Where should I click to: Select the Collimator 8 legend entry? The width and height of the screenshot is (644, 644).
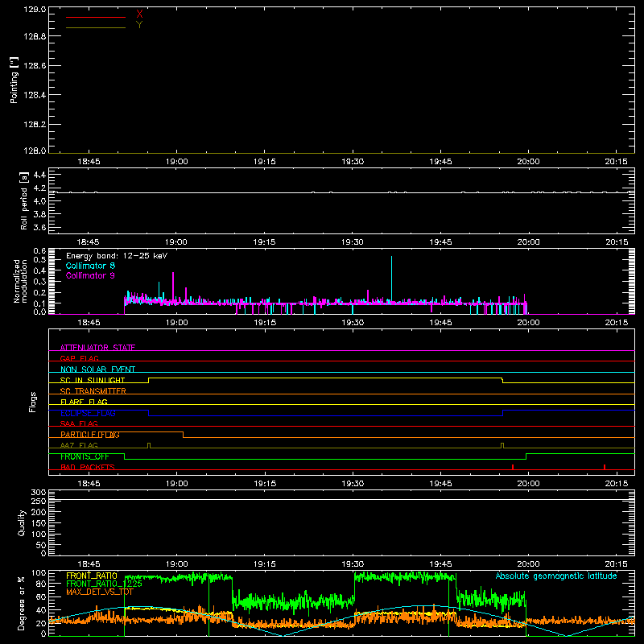pyautogui.click(x=90, y=266)
